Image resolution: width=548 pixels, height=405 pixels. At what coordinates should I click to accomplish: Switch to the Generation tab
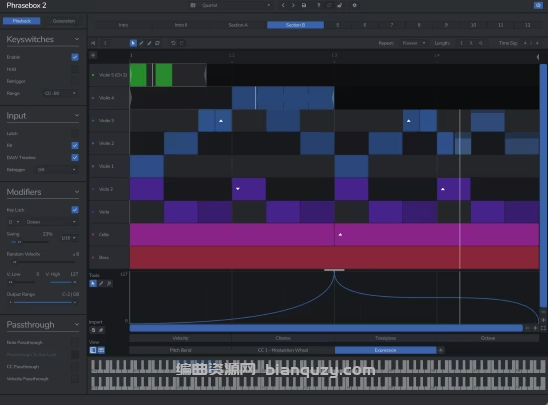tap(64, 21)
